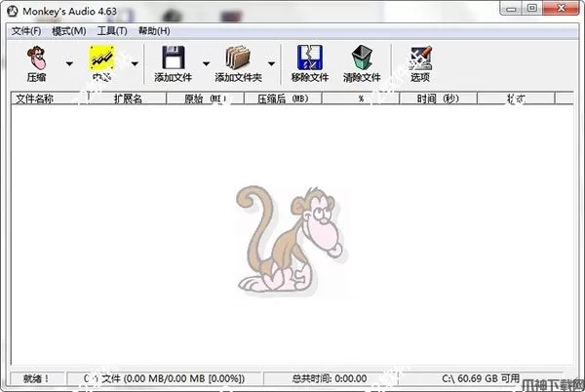Click the 压缩 (Compress) monkey icon
Viewport: 585px width, 392px height.
37,59
